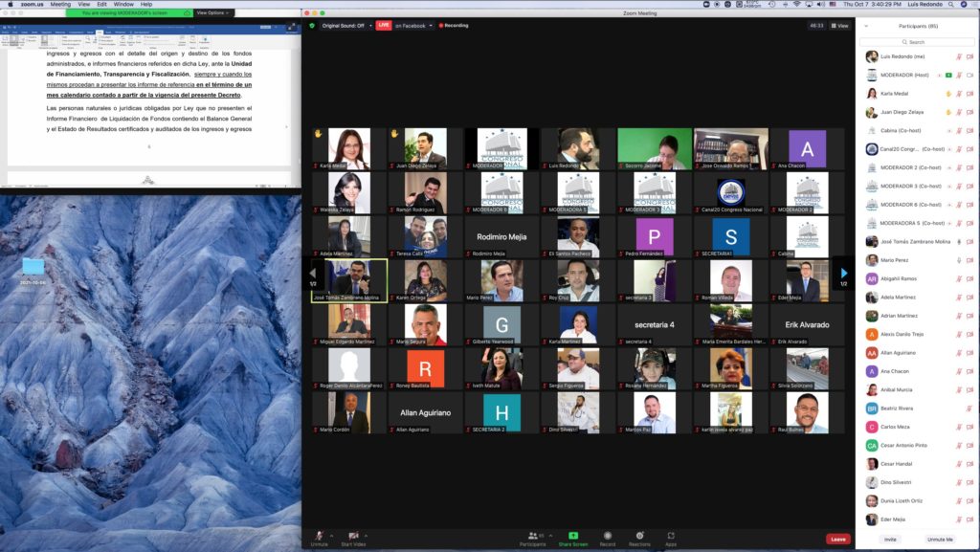
Task: Click raised hand icon beside Karla Medal in list
Action: [948, 94]
